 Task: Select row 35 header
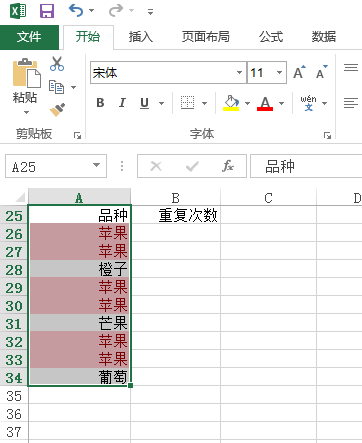pyautogui.click(x=14, y=396)
